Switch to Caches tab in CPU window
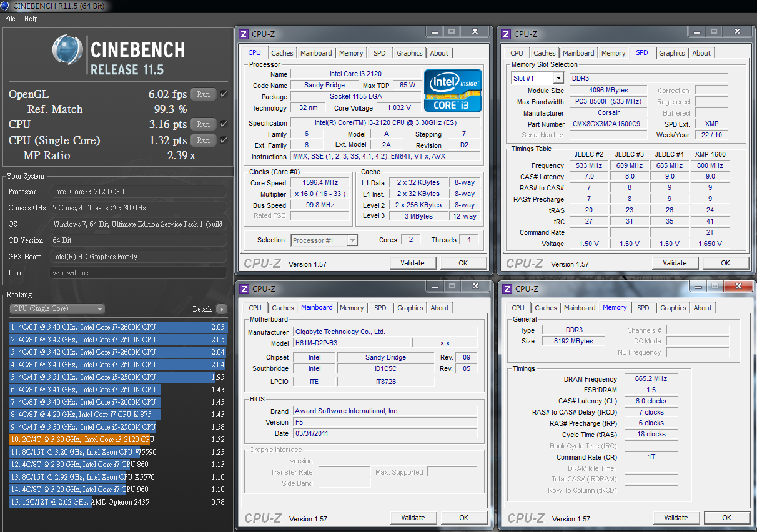This screenshot has height=532, width=757. pyautogui.click(x=282, y=53)
